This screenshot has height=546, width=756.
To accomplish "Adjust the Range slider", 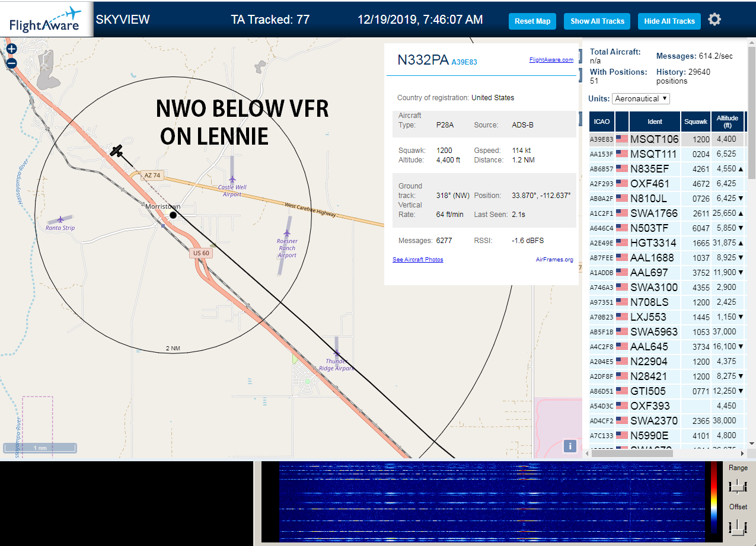I will (738, 486).
